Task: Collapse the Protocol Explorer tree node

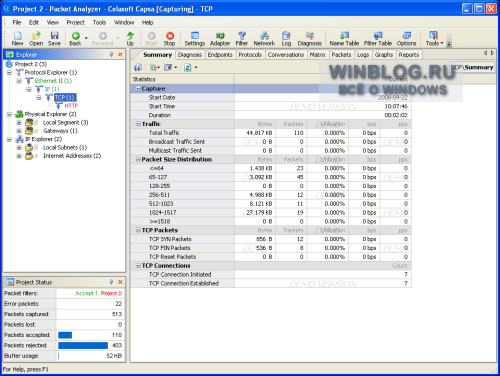Action: tap(9, 72)
